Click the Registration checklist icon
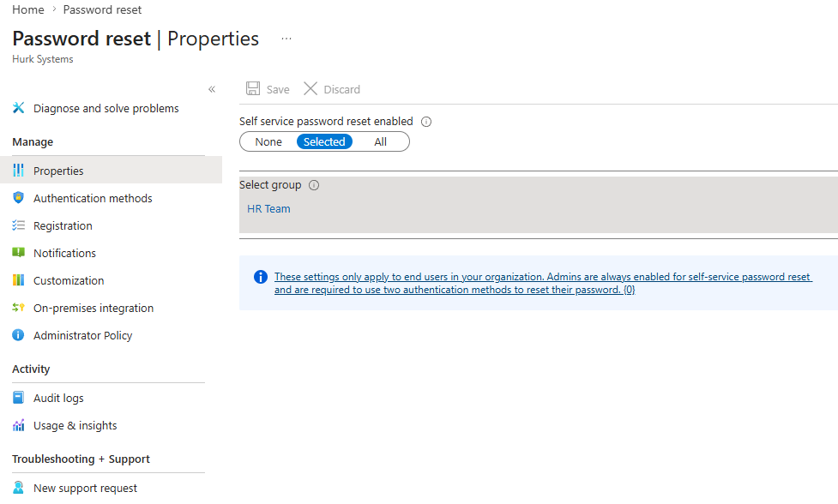 (x=18, y=225)
